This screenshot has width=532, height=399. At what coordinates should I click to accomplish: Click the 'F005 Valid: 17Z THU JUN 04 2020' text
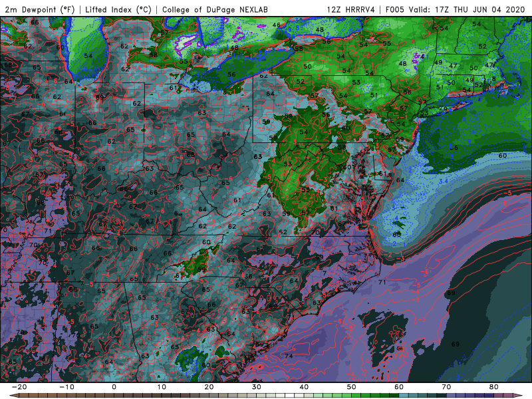tap(456, 9)
